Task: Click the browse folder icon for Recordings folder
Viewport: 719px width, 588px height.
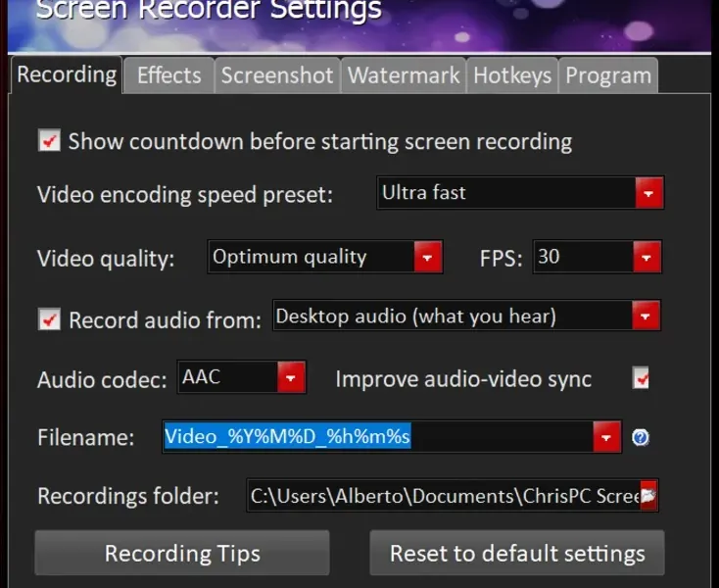Action: pyautogui.click(x=648, y=495)
